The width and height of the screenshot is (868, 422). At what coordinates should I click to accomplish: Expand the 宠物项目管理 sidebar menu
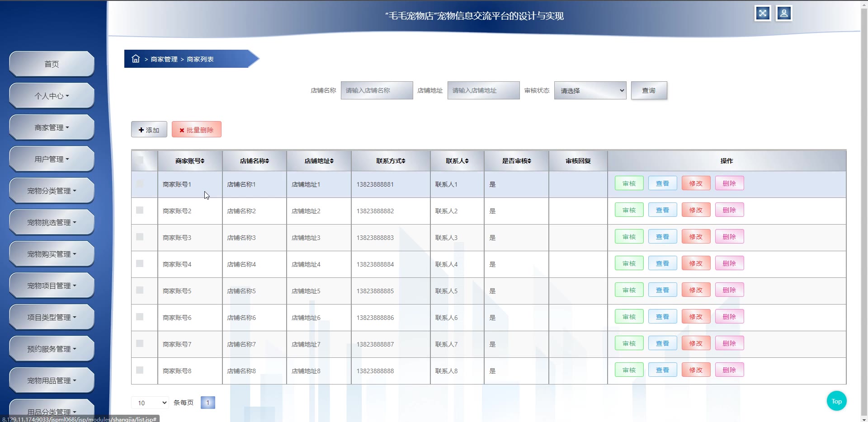52,286
